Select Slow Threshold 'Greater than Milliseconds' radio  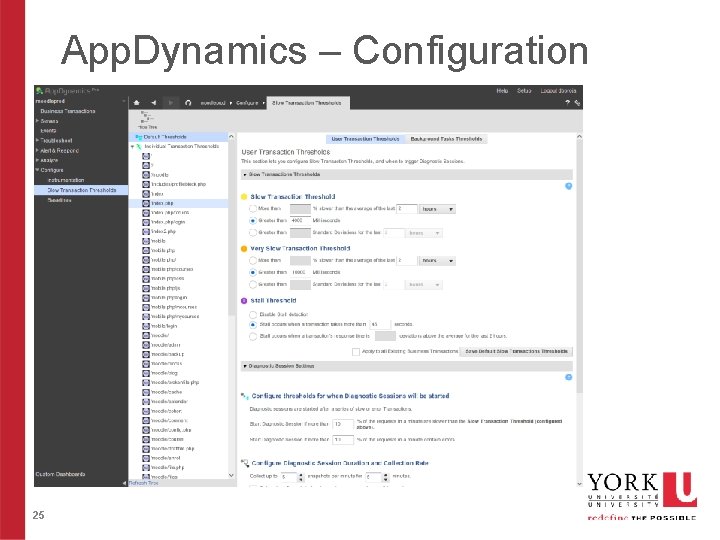click(253, 220)
